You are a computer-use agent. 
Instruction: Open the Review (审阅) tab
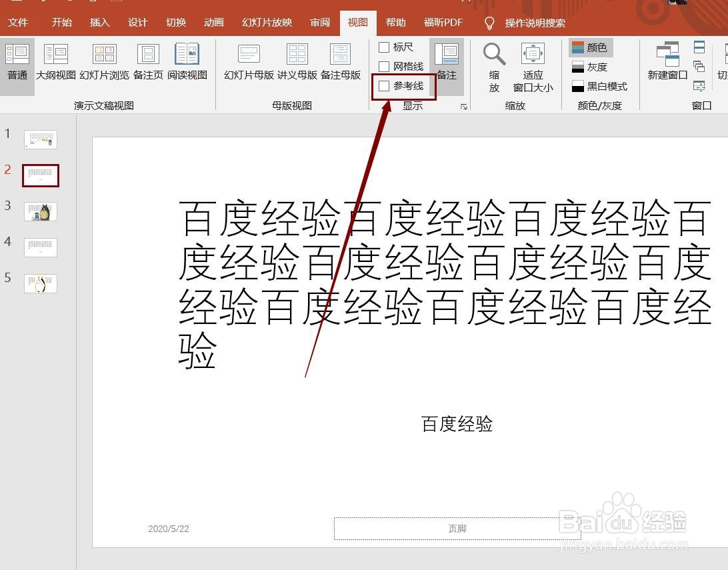[x=320, y=22]
